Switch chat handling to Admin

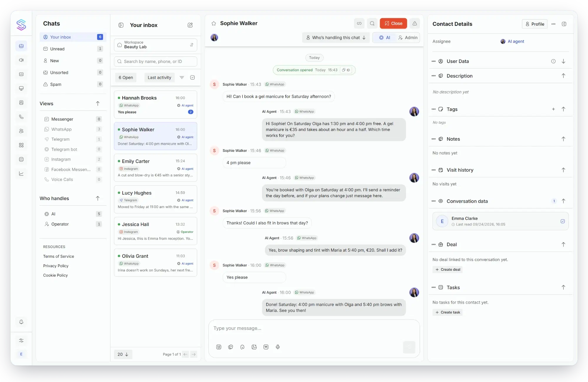tap(407, 38)
